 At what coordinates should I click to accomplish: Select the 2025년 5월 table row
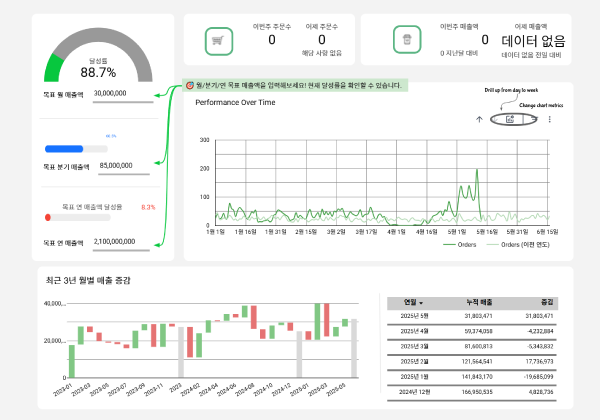coord(470,316)
